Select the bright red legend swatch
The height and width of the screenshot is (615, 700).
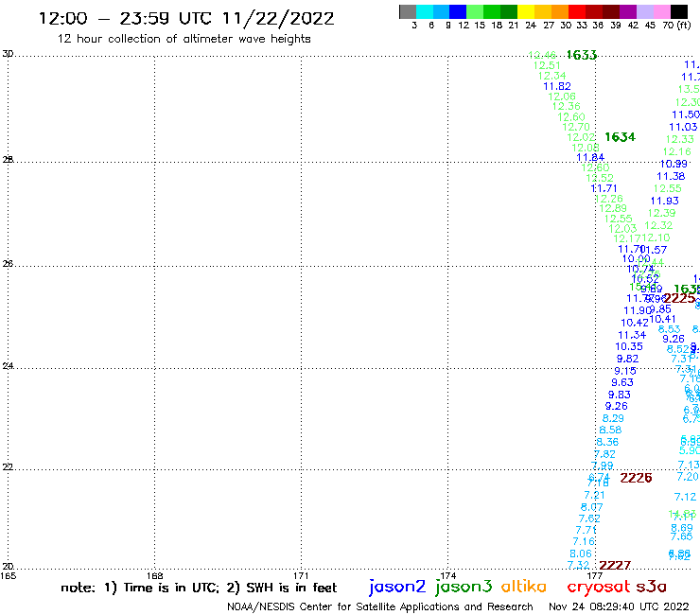click(x=576, y=11)
